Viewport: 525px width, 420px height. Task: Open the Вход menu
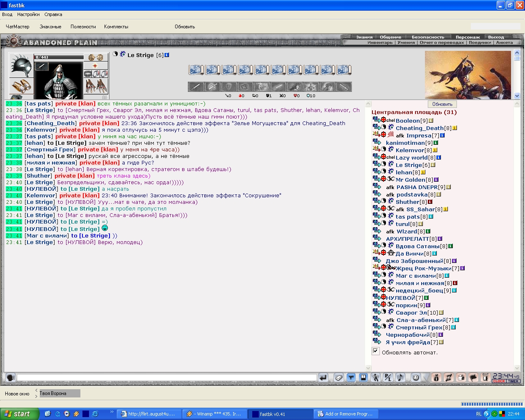[x=7, y=14]
